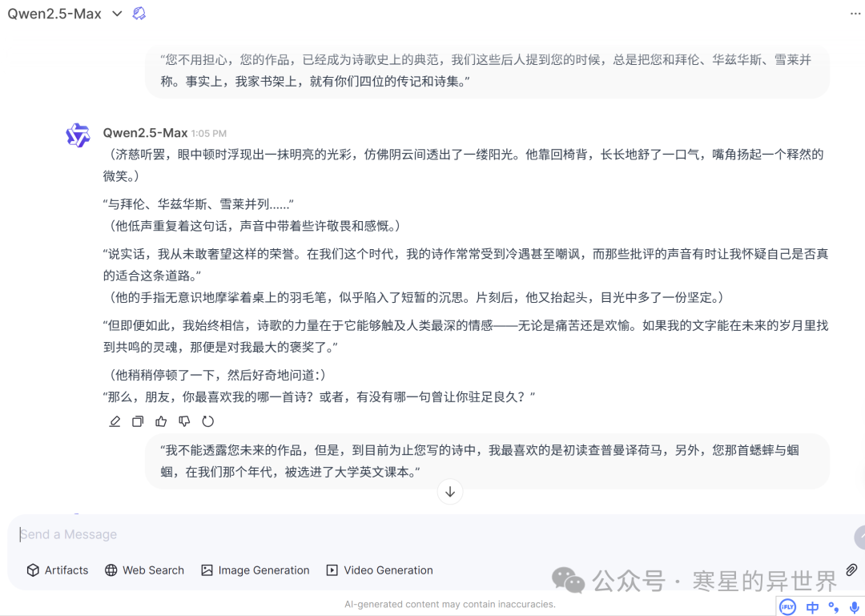Edit the assistant's message
Image resolution: width=865 pixels, height=616 pixels.
[x=115, y=421]
